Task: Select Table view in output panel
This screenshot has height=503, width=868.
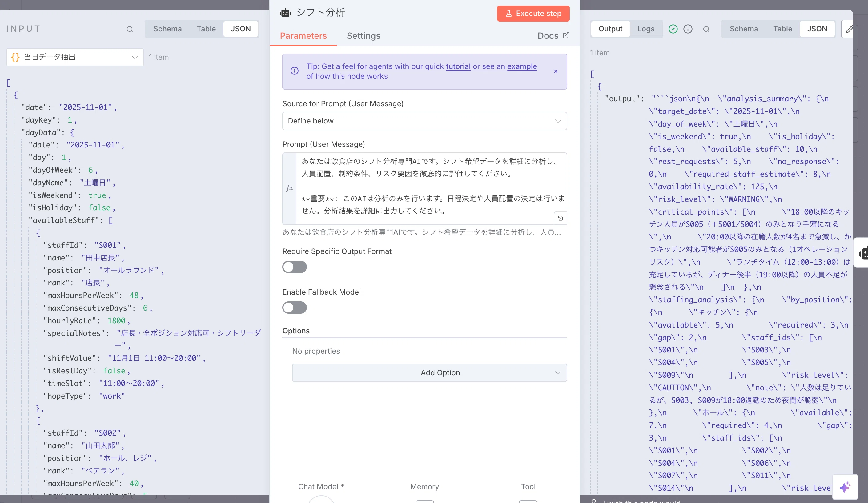Action: 782,29
